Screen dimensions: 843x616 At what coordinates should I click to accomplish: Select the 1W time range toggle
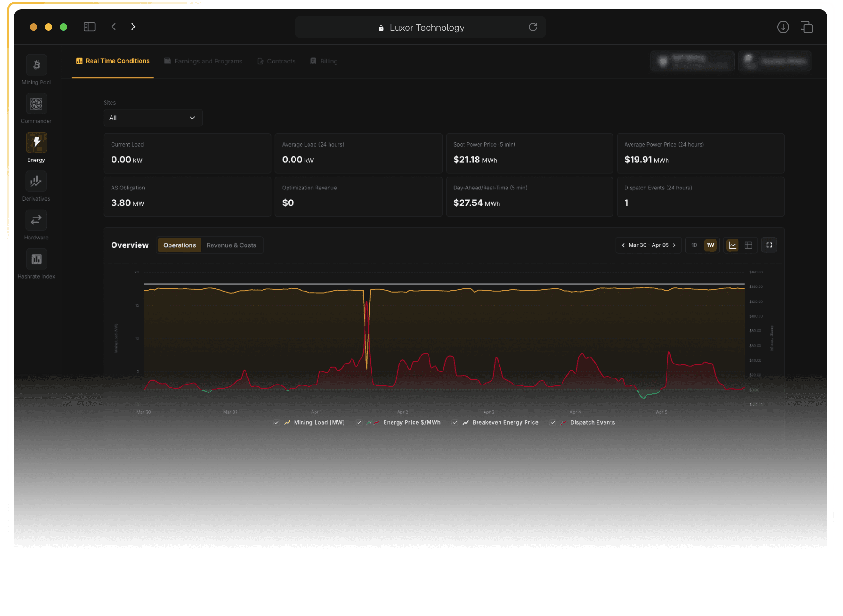point(710,245)
